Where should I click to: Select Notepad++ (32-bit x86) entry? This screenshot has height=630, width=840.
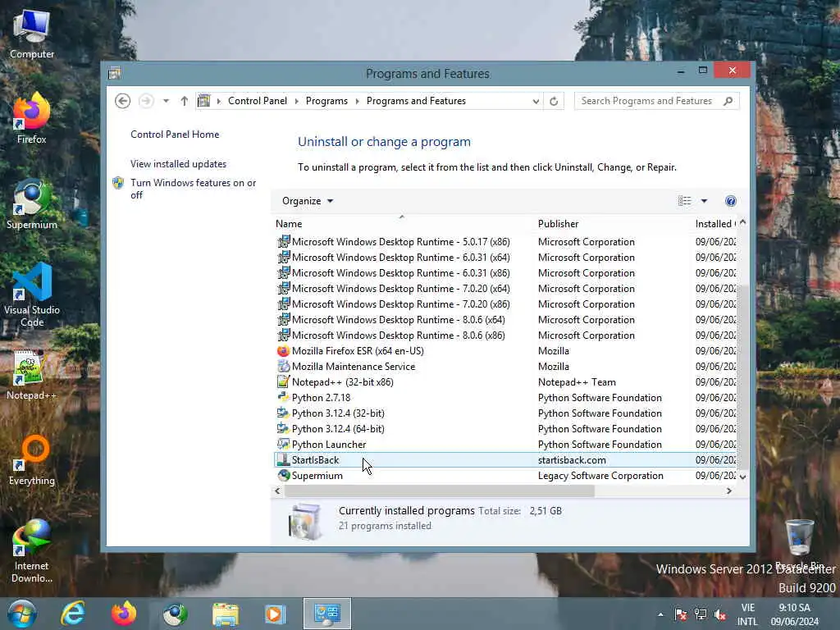(505, 382)
